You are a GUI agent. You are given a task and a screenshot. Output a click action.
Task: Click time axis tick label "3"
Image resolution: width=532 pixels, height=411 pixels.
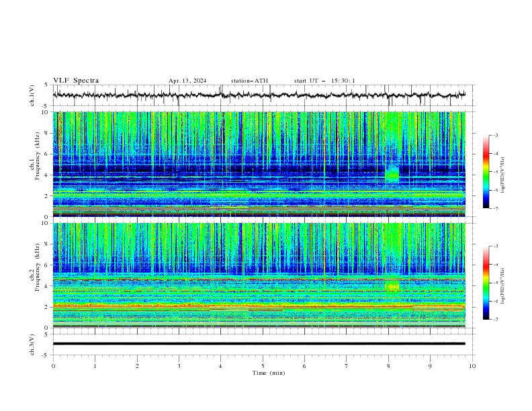coord(179,366)
